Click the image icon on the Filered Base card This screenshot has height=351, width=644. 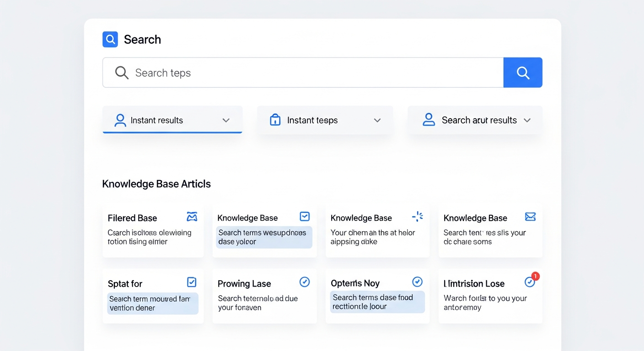coord(192,217)
